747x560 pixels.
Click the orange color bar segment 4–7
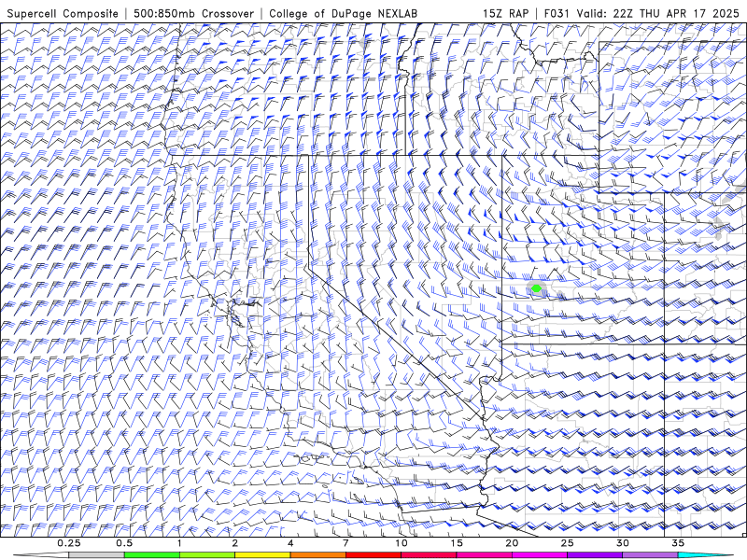(317, 555)
